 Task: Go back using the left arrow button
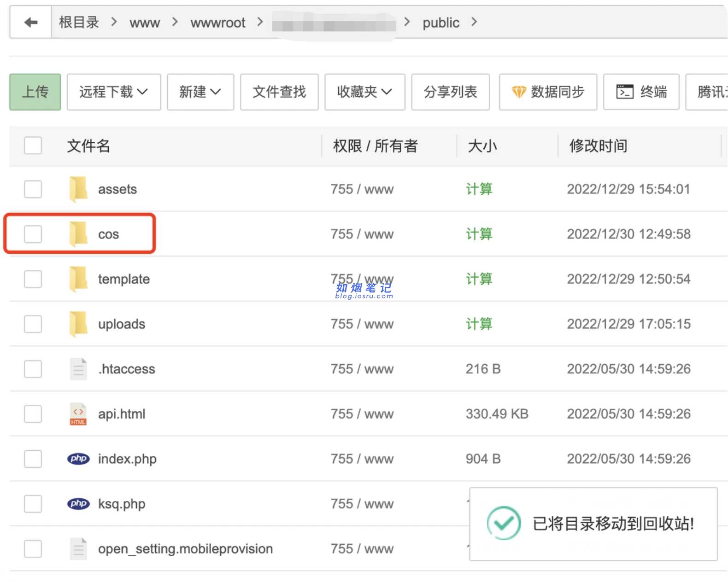(31, 22)
